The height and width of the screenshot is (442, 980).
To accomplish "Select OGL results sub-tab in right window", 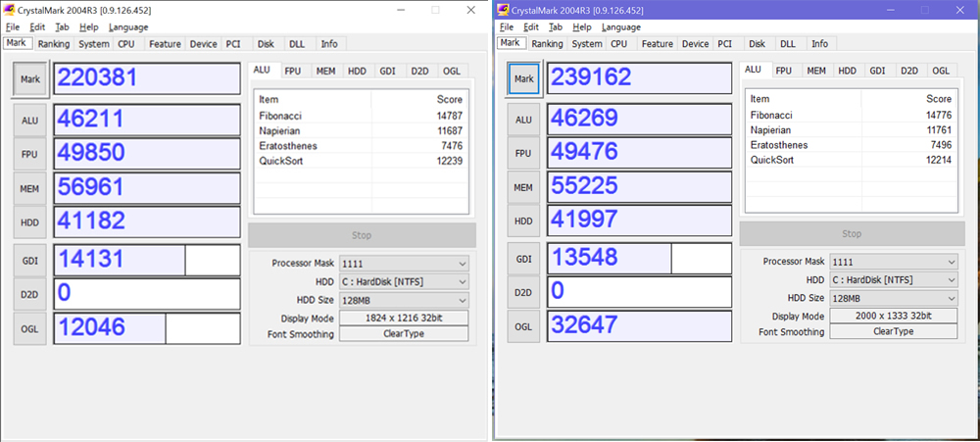I will [x=941, y=71].
